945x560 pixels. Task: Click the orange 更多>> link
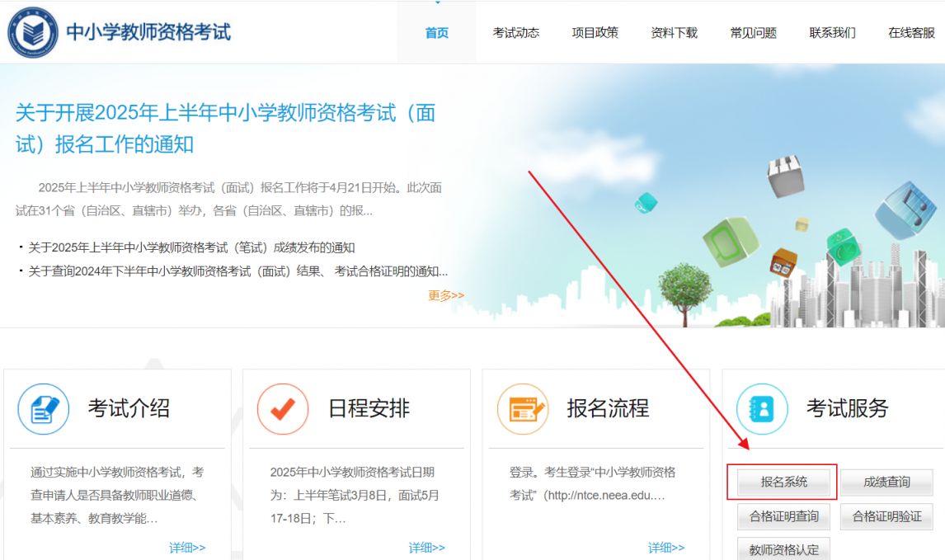[446, 295]
